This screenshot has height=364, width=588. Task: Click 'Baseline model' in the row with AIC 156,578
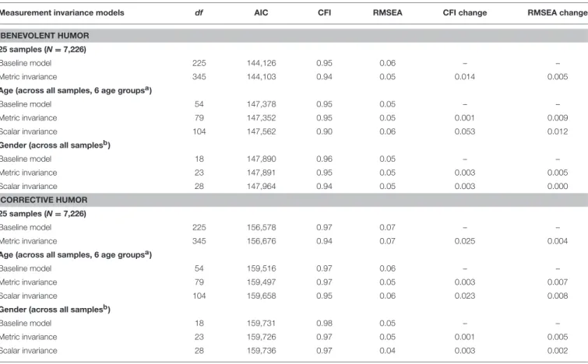26,227
